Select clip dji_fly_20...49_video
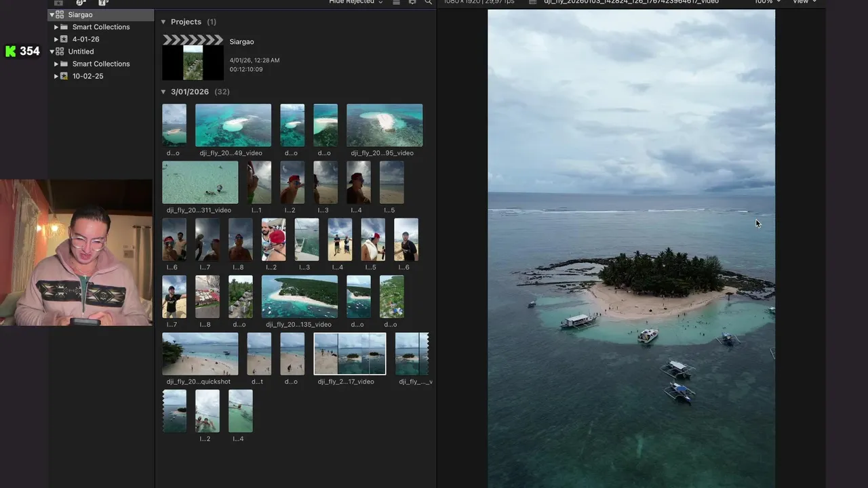868x488 pixels. 233,125
